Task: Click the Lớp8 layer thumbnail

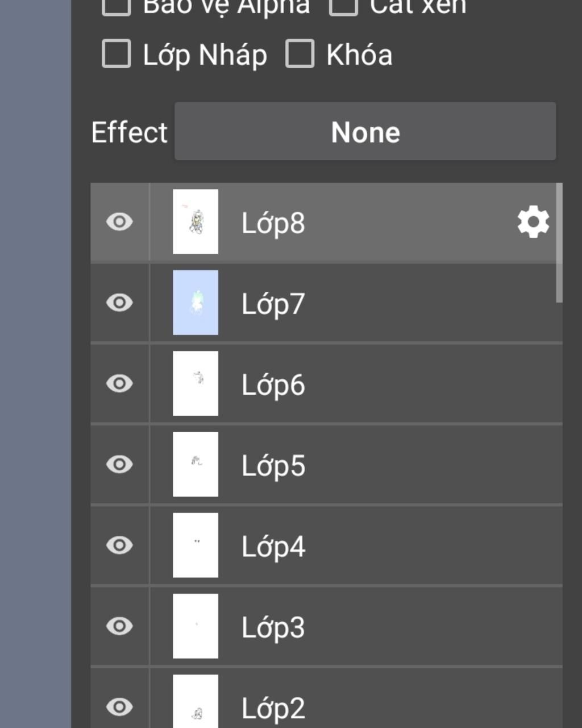Action: click(x=196, y=222)
